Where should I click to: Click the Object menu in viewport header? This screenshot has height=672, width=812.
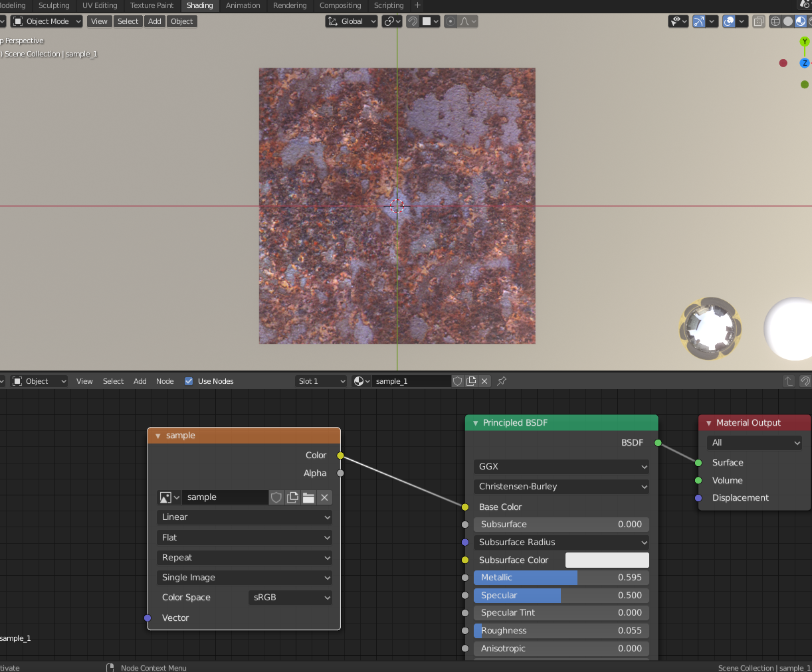coord(181,21)
